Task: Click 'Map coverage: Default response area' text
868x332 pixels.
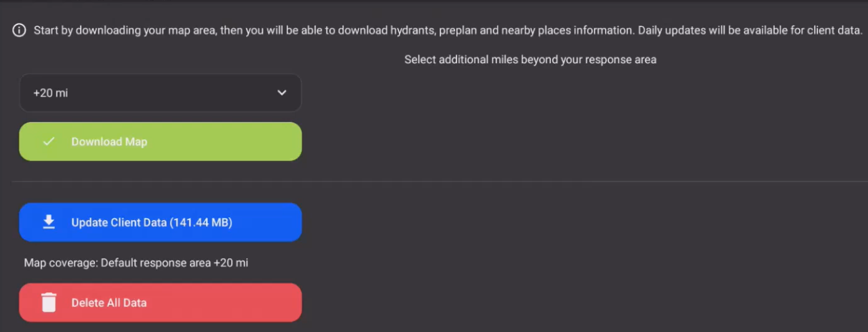Action: click(117, 263)
